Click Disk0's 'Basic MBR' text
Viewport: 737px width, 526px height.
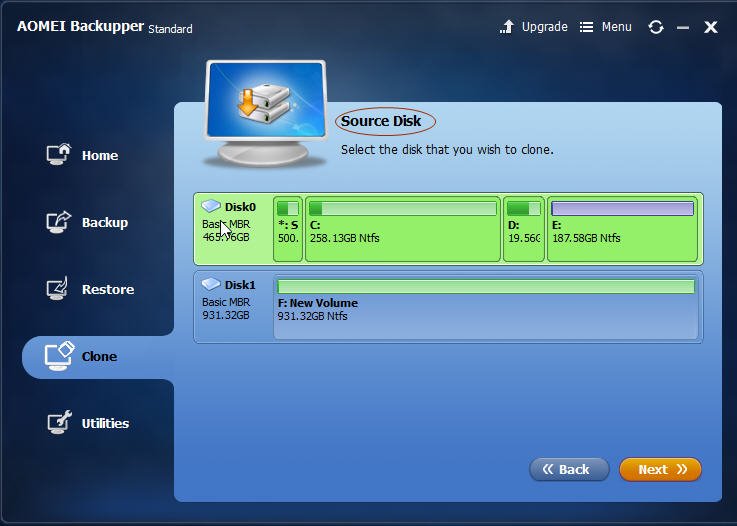pyautogui.click(x=226, y=224)
